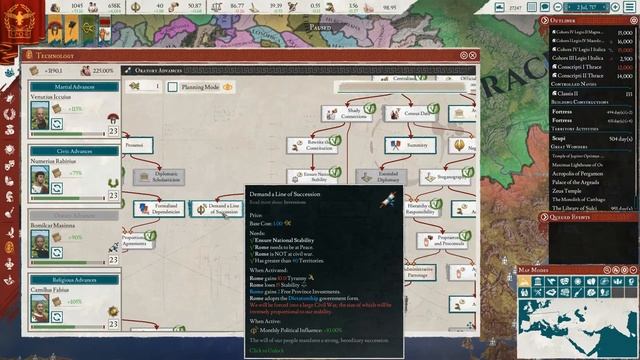Open the Martial Advances tab

pos(74,87)
